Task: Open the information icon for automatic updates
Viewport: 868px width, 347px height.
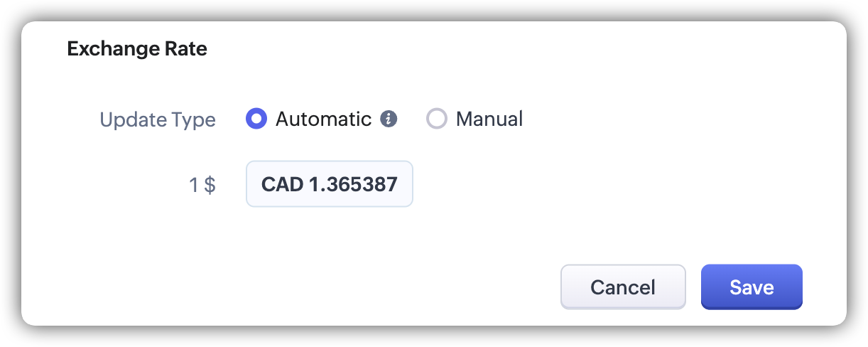Action: click(388, 119)
